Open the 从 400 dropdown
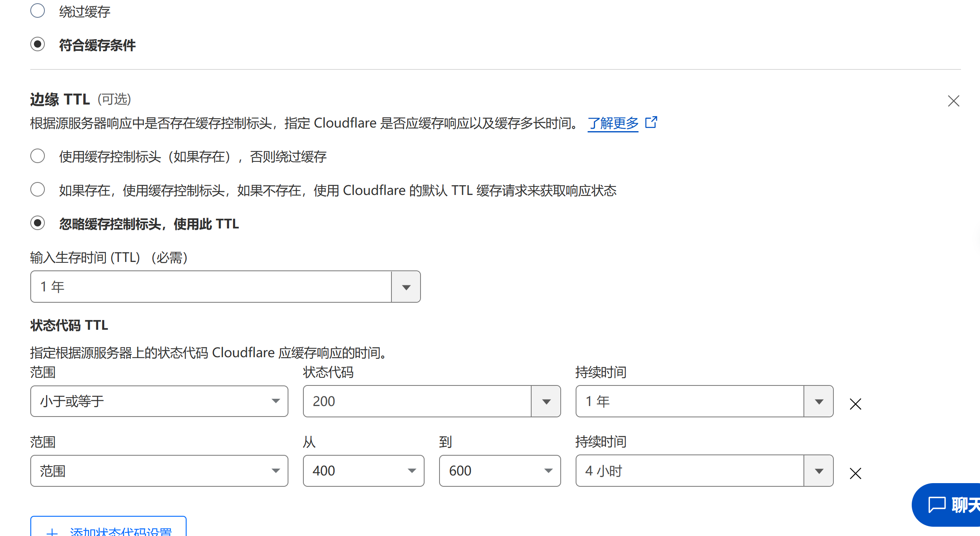 364,471
